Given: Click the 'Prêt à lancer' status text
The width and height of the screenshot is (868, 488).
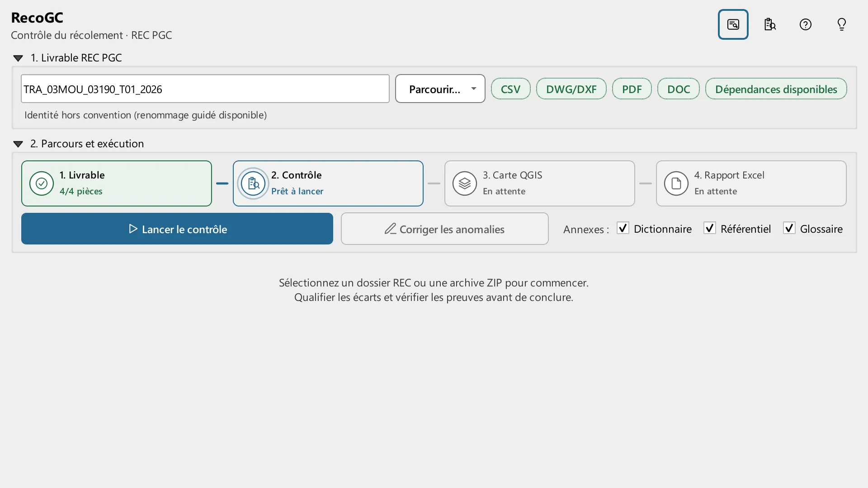Looking at the screenshot, I should pyautogui.click(x=297, y=191).
